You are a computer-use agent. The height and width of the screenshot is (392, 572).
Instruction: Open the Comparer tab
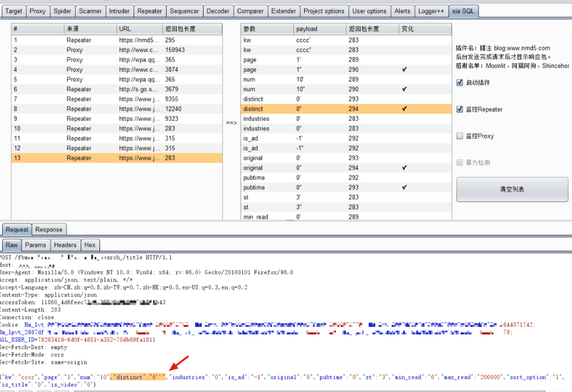(x=250, y=11)
